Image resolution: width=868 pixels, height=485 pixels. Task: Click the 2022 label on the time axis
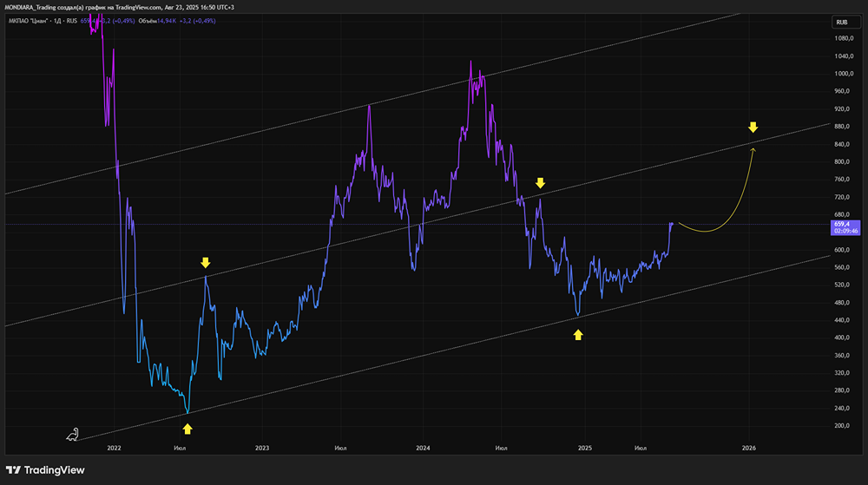(114, 448)
